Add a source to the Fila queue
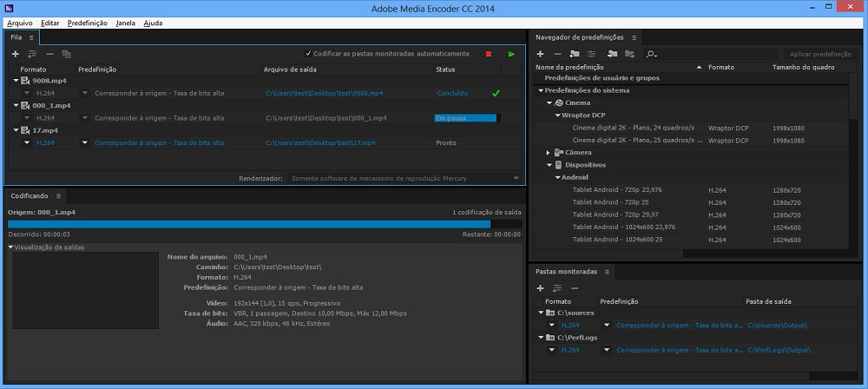 coord(16,54)
